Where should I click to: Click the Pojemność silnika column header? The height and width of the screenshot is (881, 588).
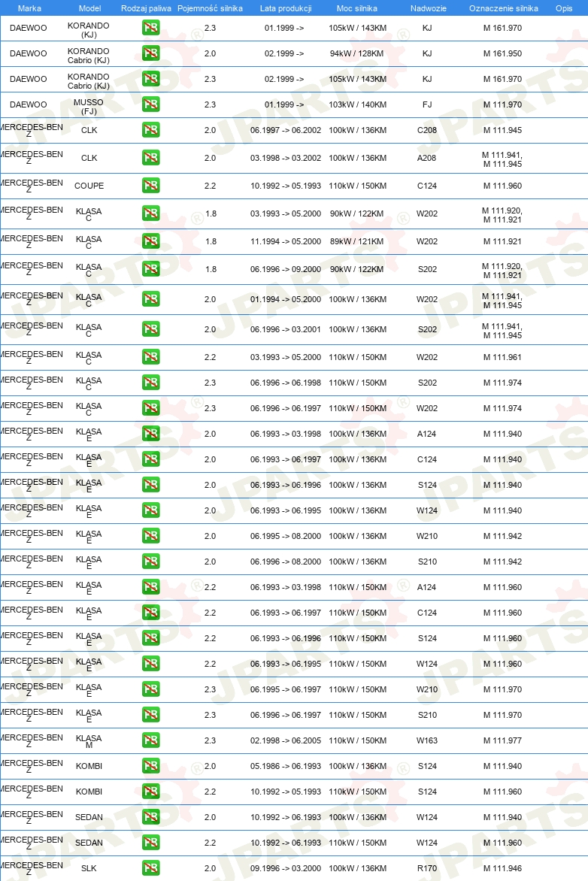[x=211, y=8]
